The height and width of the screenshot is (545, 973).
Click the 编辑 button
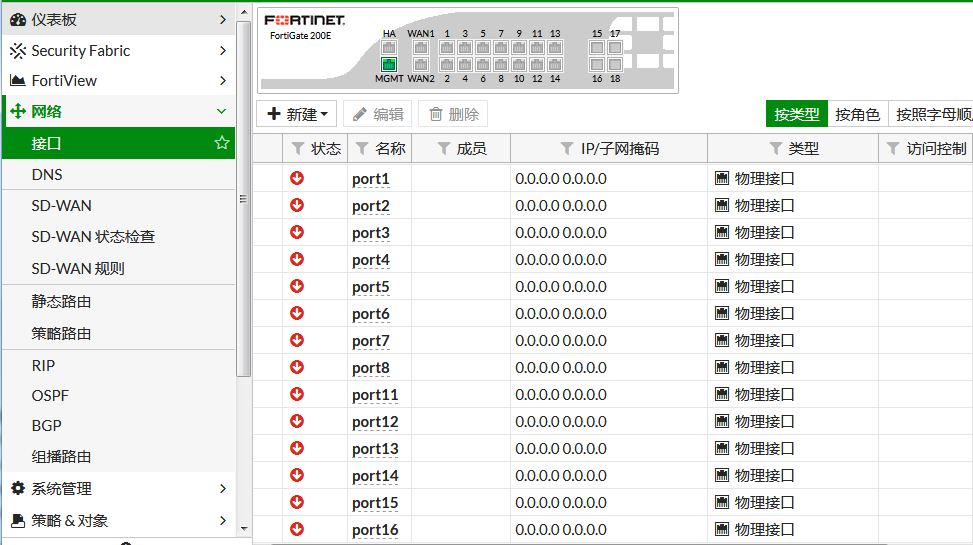tap(378, 114)
